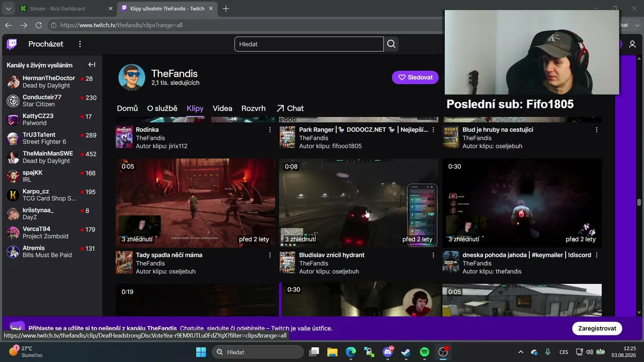Image resolution: width=644 pixels, height=362 pixels.
Task: Open Karpo_cz live channel
Action: click(x=51, y=195)
